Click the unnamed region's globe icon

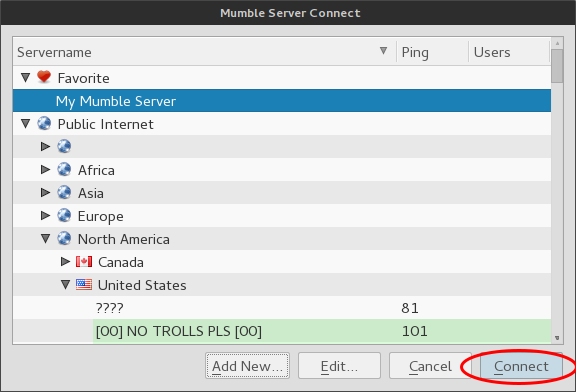coord(64,146)
